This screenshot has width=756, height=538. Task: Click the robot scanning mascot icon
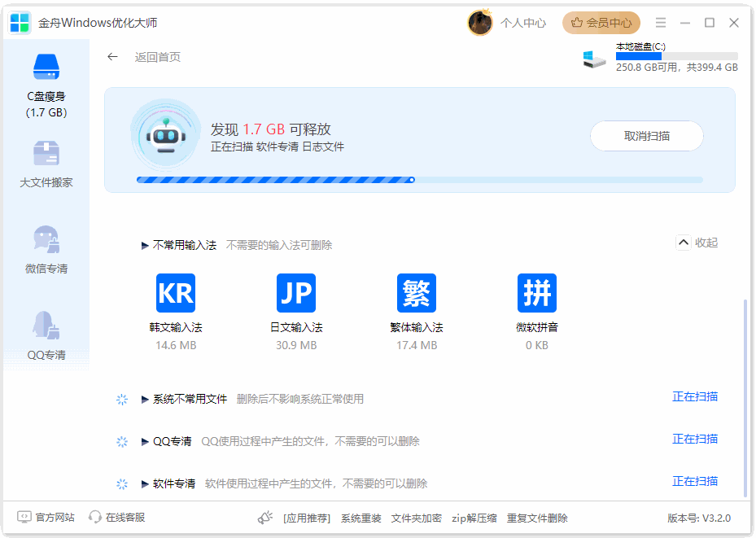pos(166,135)
